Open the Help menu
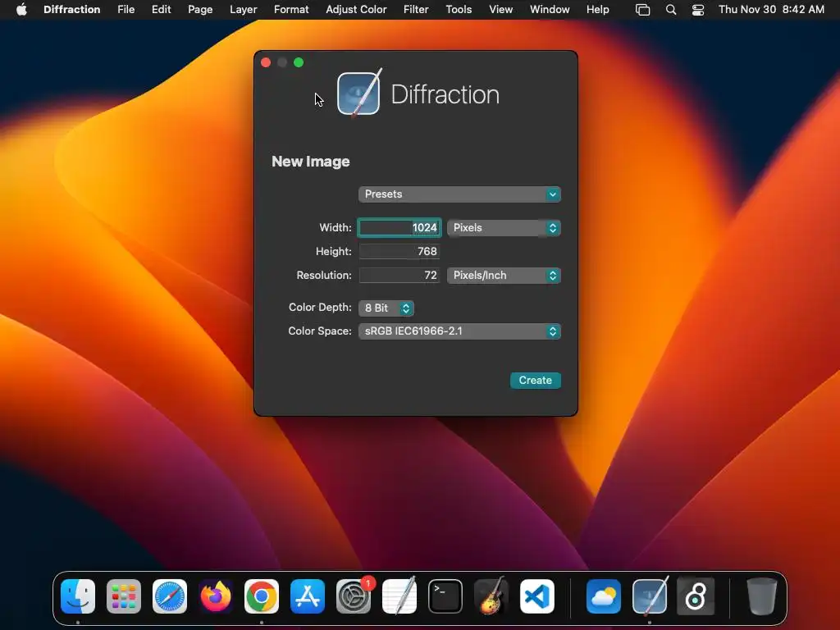 (598, 10)
